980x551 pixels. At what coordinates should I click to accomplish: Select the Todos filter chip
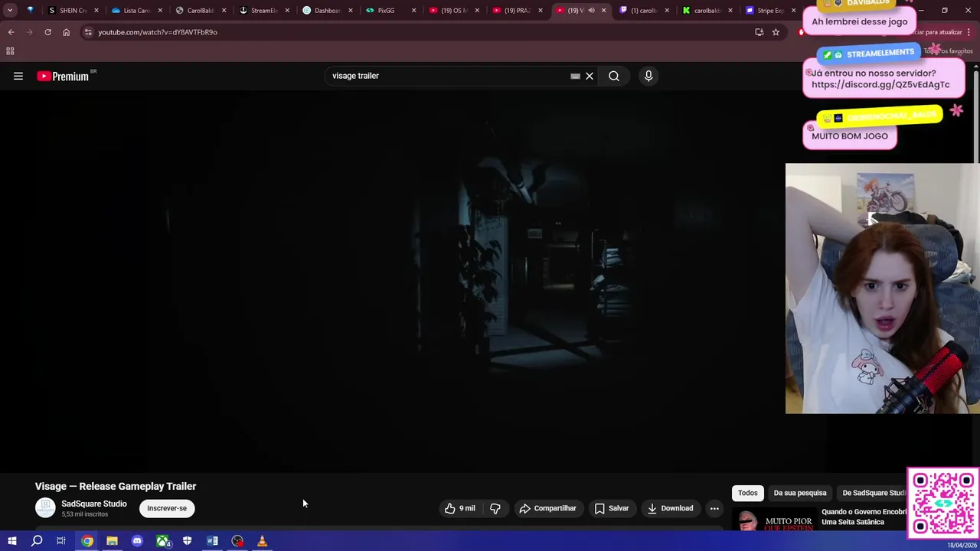(748, 493)
